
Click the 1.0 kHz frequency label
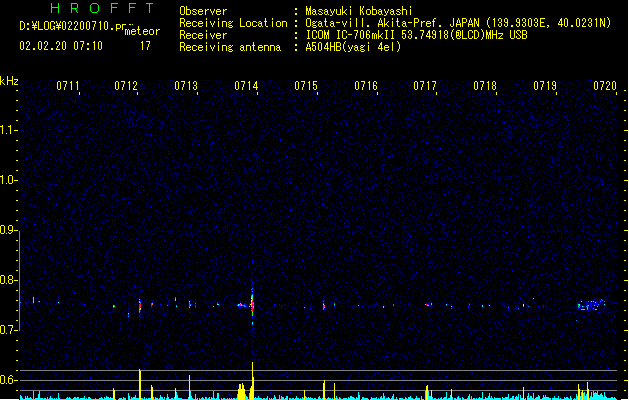(8, 180)
